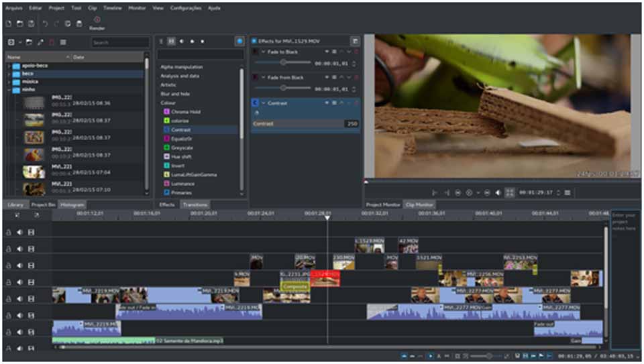Collapse the ninho folder in bin
Image resolution: width=644 pixels, height=364 pixels.
click(9, 89)
